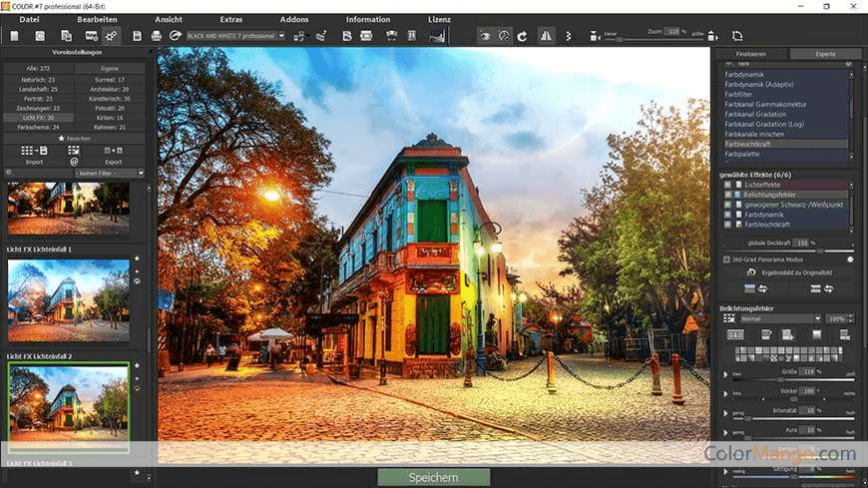Open the BLACK AND WHITE 7 professional dropdown
Image resolution: width=868 pixels, height=488 pixels.
pos(235,36)
